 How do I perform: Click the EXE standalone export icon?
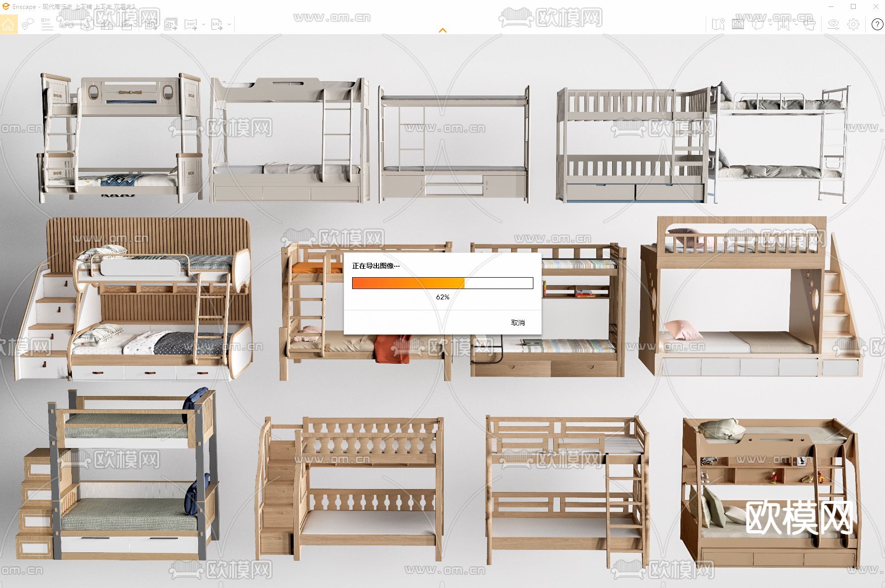point(217,24)
